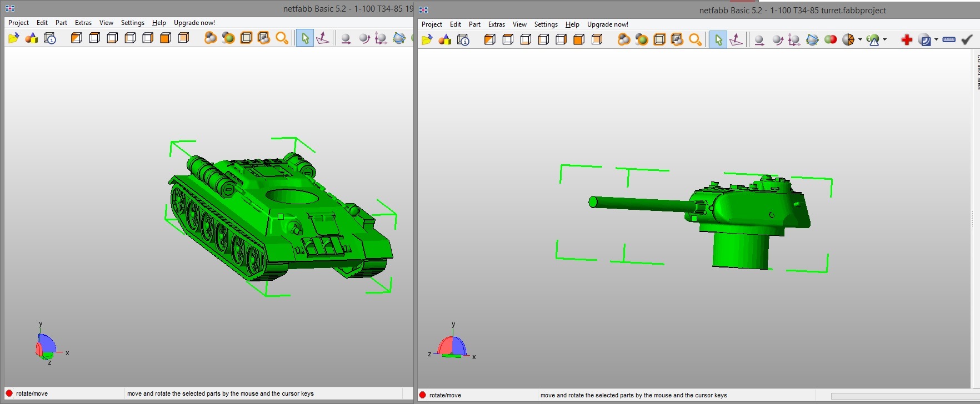Click the magnifier zoom tool in turret window
The height and width of the screenshot is (404, 980).
(695, 39)
